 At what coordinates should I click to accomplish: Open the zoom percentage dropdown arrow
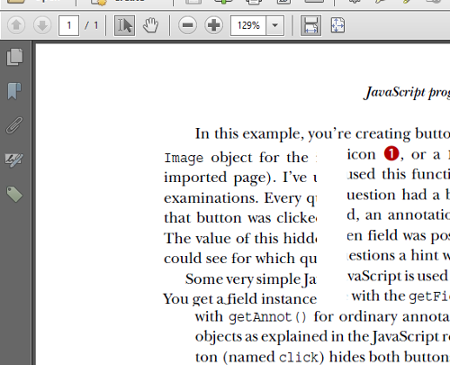point(275,25)
